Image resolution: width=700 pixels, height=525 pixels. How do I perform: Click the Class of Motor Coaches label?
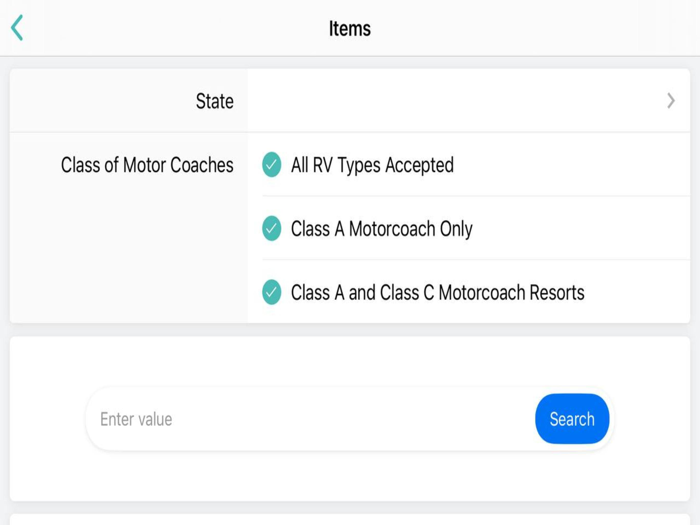147,165
